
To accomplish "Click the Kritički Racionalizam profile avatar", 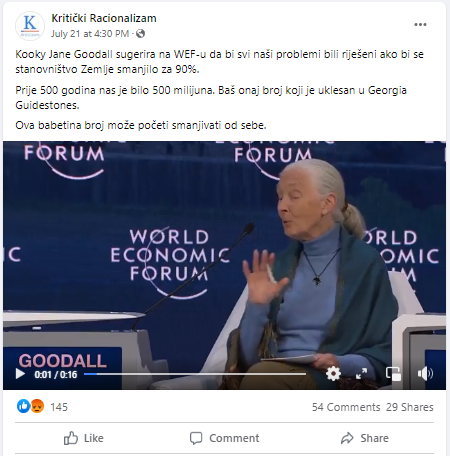I will point(30,26).
